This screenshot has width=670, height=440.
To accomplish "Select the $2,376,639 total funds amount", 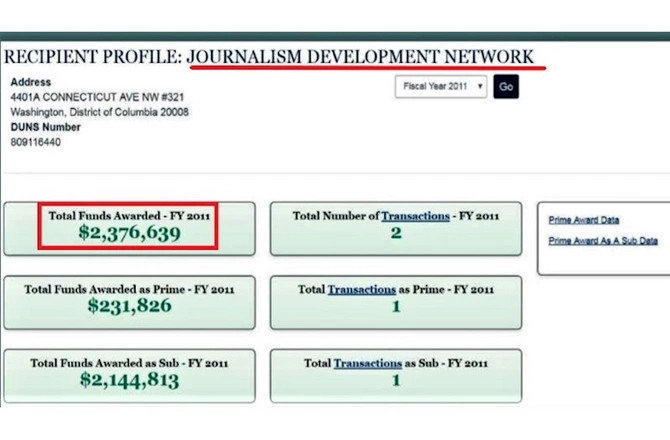I will [129, 233].
